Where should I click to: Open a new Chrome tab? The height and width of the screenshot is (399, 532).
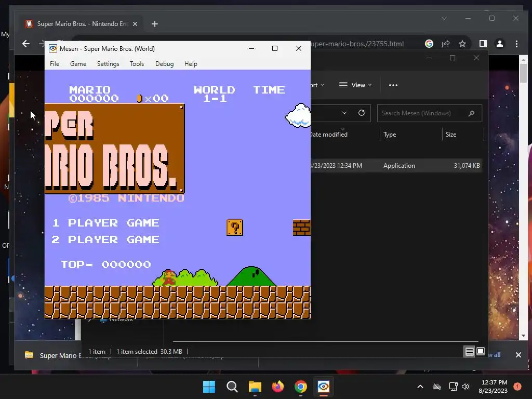coord(155,24)
